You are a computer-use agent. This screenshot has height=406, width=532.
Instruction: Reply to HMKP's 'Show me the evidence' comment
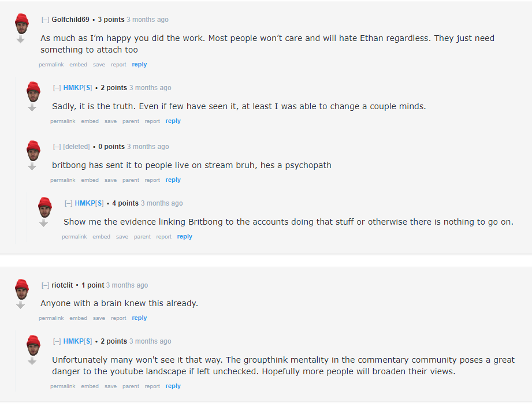pyautogui.click(x=185, y=237)
